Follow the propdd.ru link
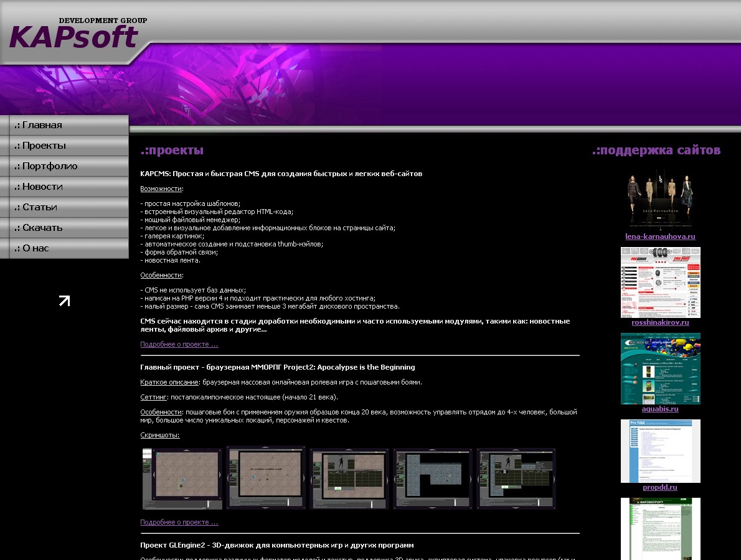This screenshot has height=560, width=741. (660, 487)
